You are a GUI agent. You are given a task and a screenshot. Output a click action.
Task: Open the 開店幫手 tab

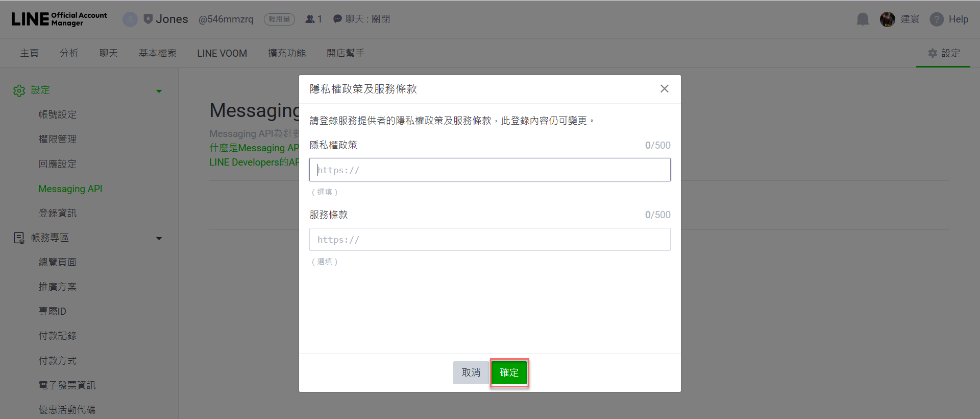(346, 53)
